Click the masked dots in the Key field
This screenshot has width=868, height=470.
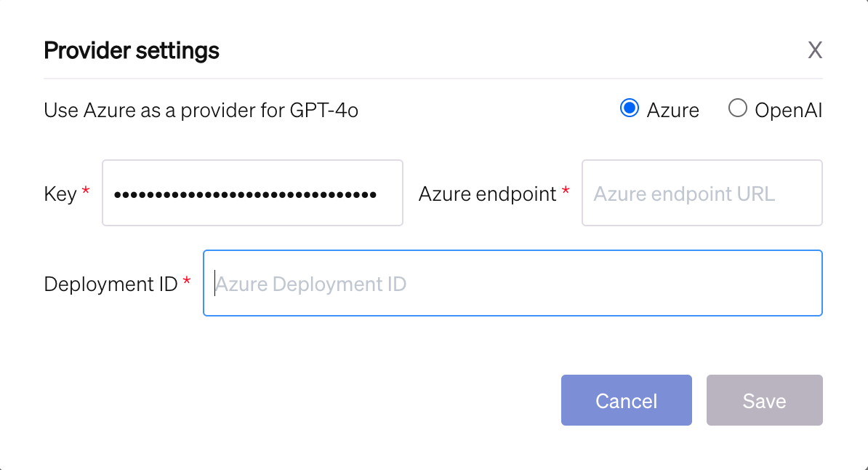(x=245, y=194)
